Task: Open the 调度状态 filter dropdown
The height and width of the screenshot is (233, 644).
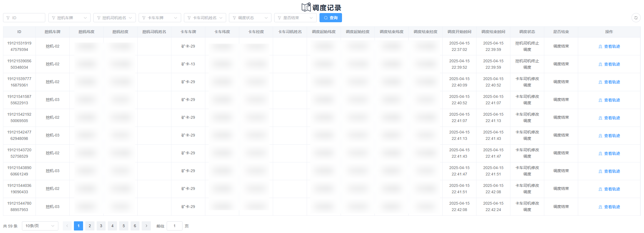Action: click(250, 18)
